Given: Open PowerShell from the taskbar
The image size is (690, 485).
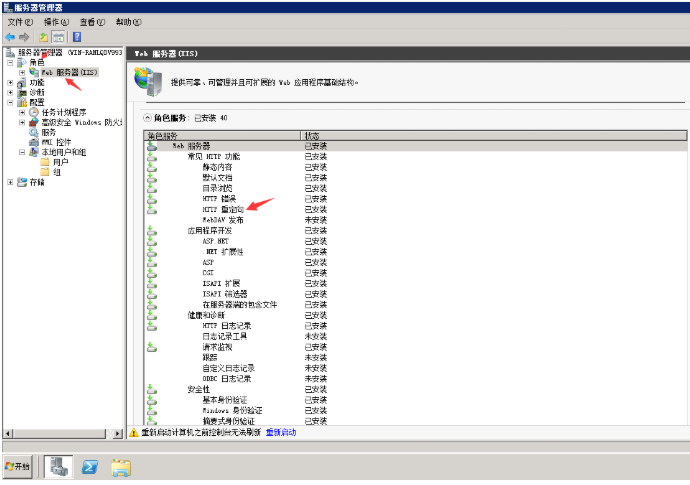Looking at the screenshot, I should [x=90, y=467].
